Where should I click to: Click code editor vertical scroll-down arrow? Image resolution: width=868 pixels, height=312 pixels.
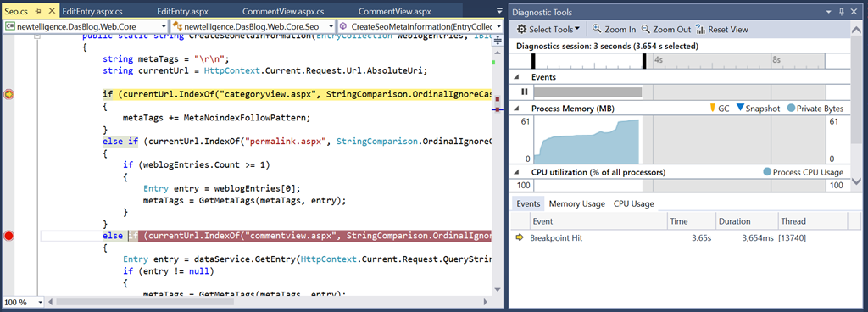[x=497, y=290]
